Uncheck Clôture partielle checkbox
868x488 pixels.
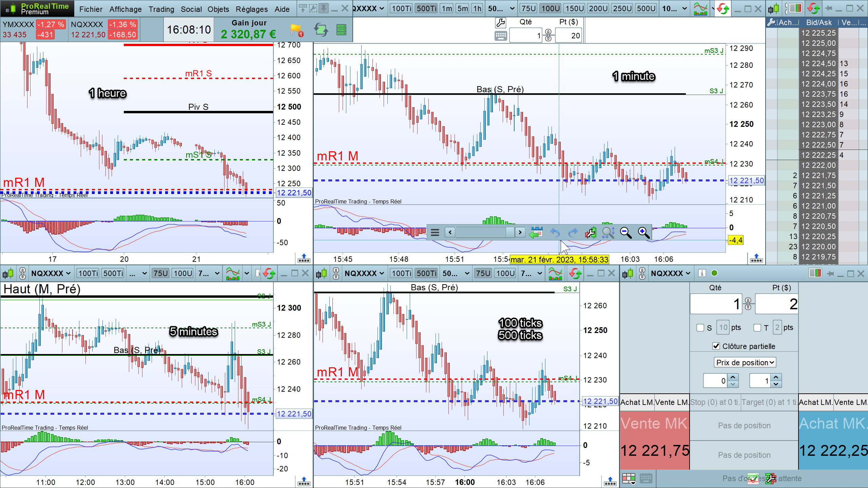click(x=716, y=346)
